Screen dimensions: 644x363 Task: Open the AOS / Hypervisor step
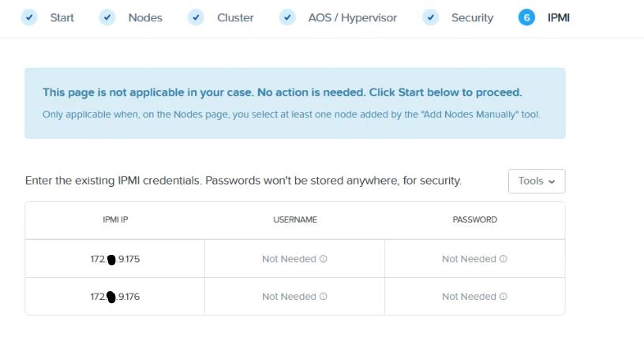click(352, 17)
